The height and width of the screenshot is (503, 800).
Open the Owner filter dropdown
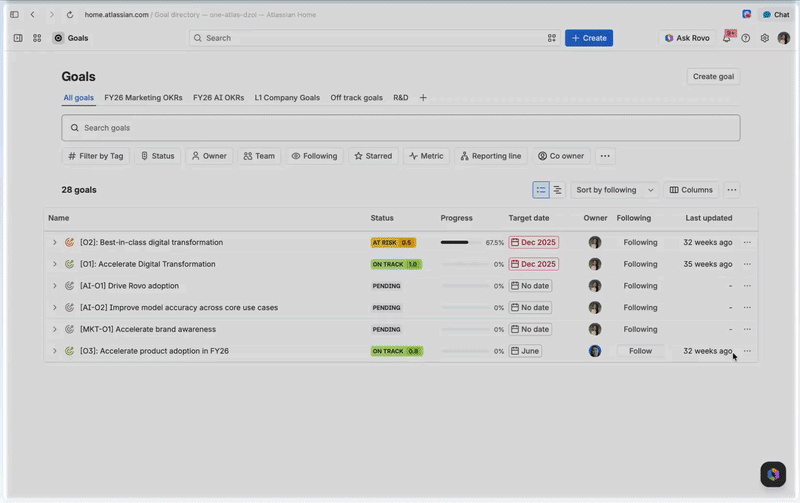209,156
